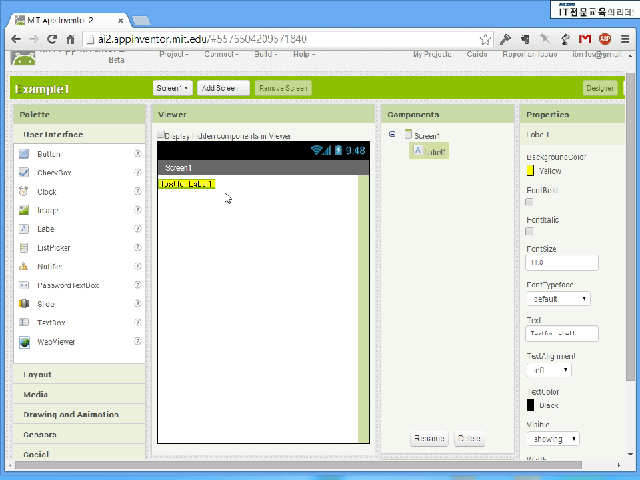Viewport: 640px width, 480px height.
Task: Click the App Inventor android logo
Action: [x=23, y=58]
